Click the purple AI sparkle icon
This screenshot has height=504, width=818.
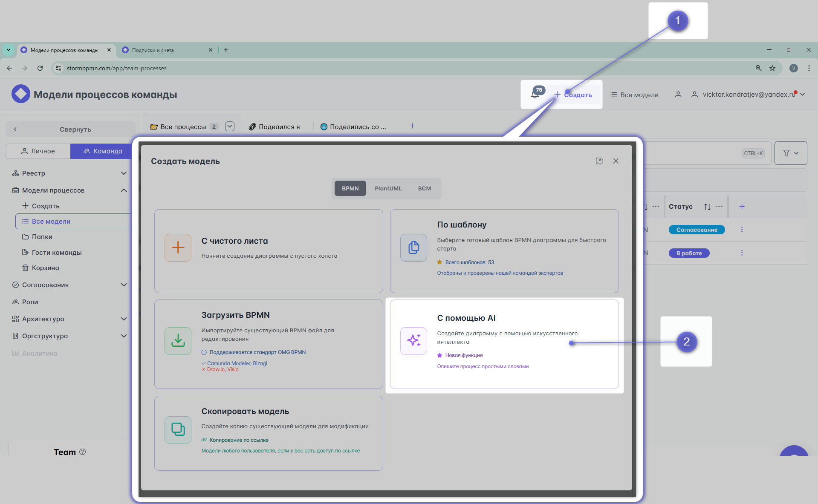413,340
